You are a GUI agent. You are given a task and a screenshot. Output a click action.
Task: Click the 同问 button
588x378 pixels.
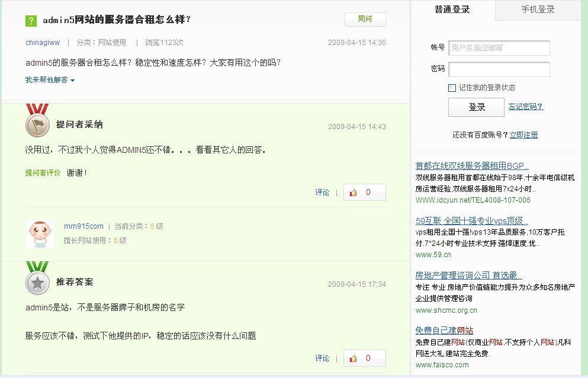(365, 19)
